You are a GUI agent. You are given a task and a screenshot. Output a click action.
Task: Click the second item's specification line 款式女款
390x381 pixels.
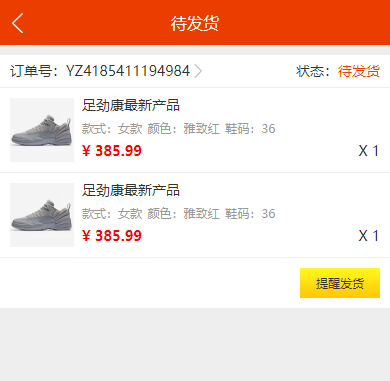[179, 214]
